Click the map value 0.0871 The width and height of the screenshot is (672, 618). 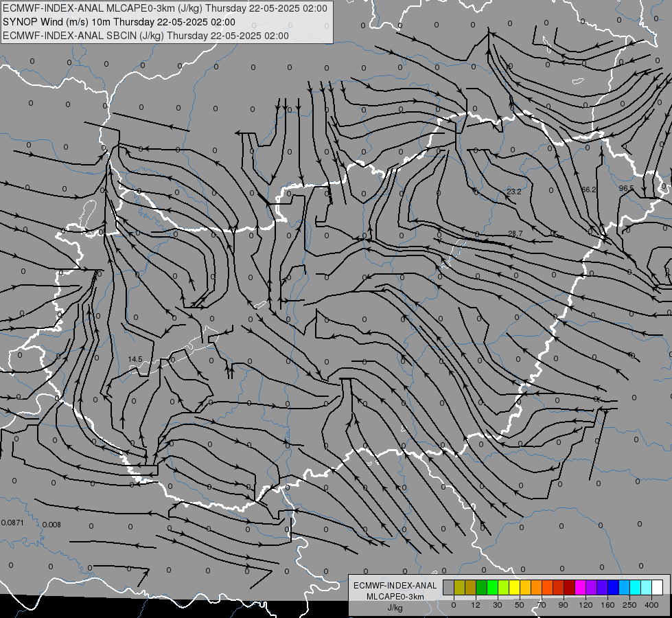click(12, 523)
